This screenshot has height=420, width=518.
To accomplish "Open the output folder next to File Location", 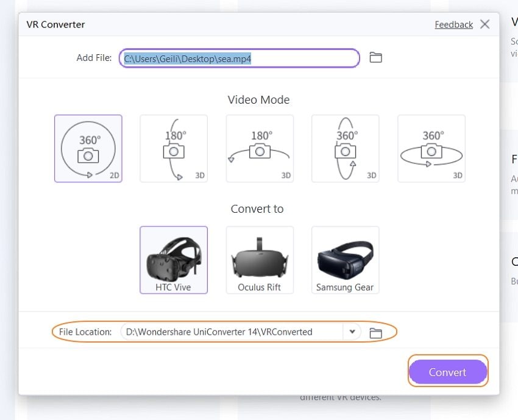I will pyautogui.click(x=375, y=333).
